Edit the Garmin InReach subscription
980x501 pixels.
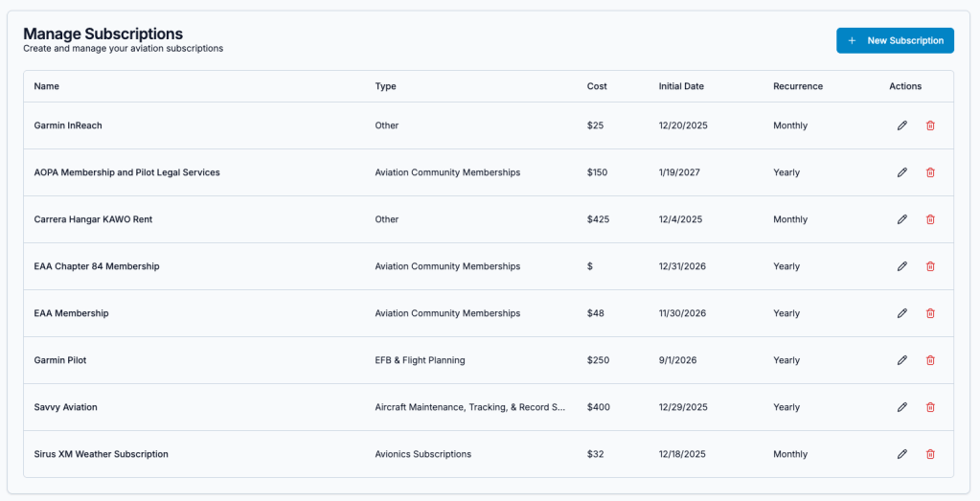[901, 125]
